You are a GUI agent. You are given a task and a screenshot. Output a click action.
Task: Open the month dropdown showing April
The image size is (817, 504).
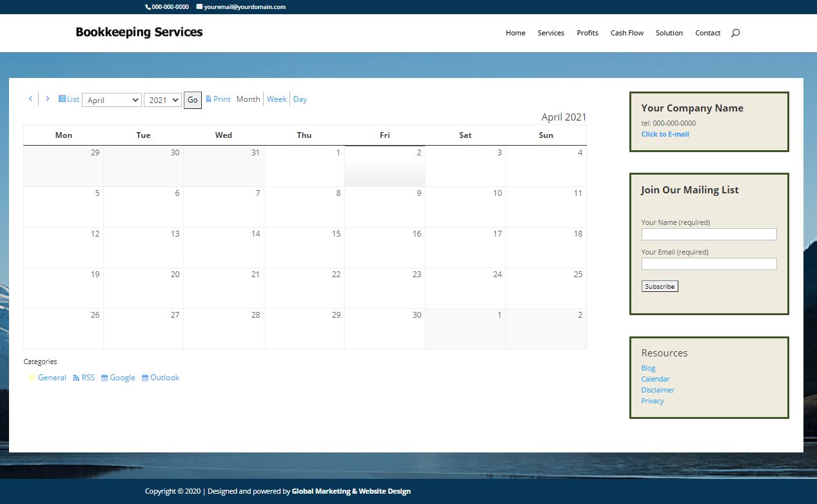(x=112, y=100)
